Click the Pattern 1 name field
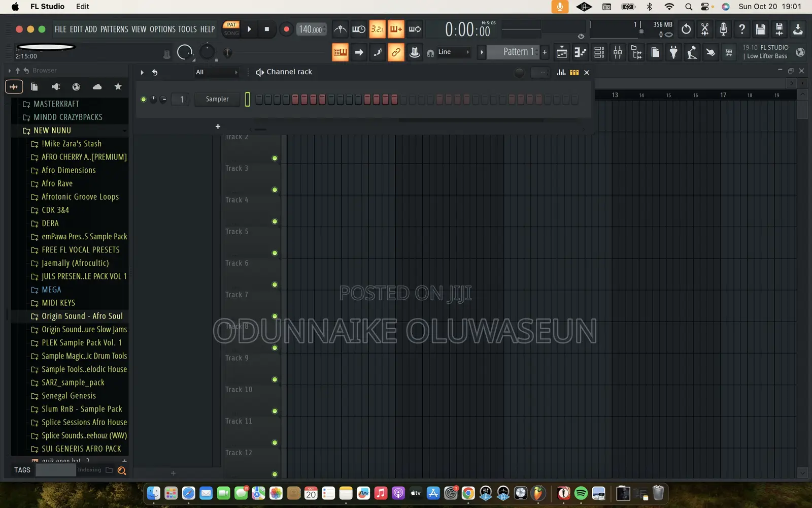The height and width of the screenshot is (508, 812). [x=513, y=52]
